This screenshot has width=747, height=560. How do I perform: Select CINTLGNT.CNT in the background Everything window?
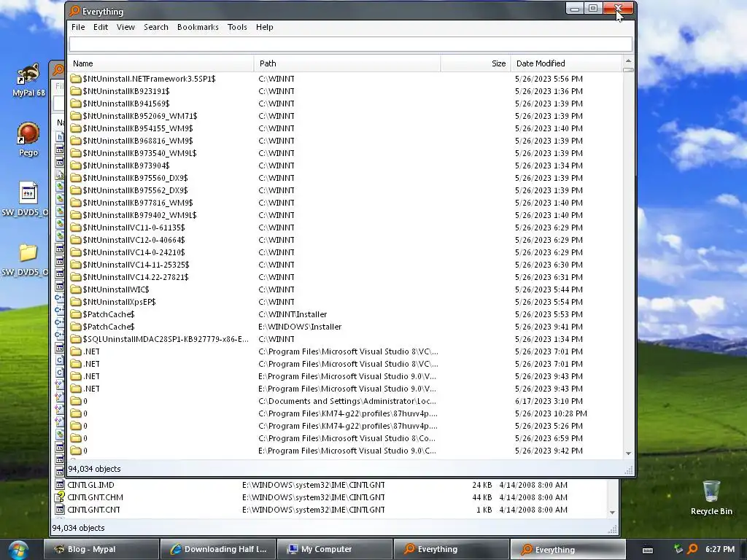[x=94, y=510]
